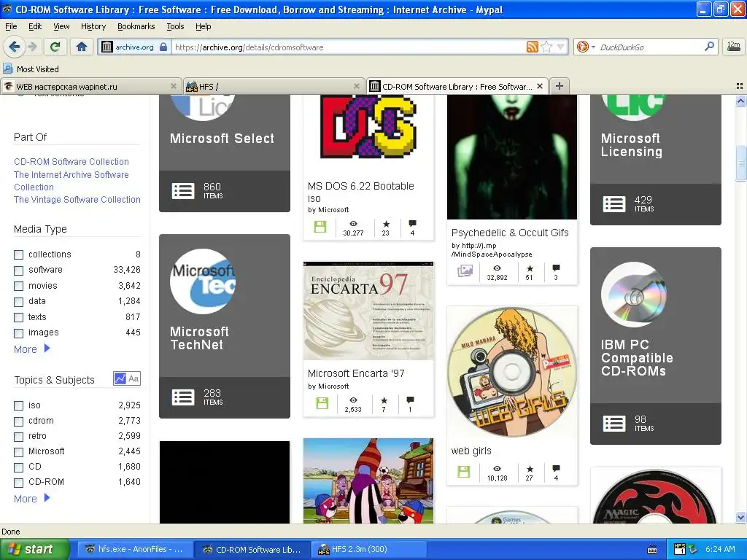Check the data media type box

18,302
